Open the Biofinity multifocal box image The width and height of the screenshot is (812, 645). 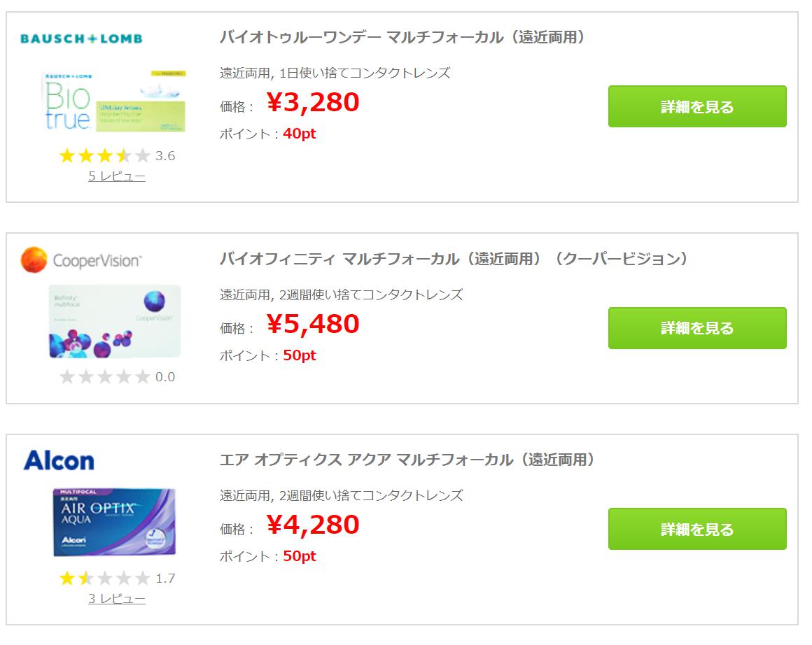click(114, 321)
